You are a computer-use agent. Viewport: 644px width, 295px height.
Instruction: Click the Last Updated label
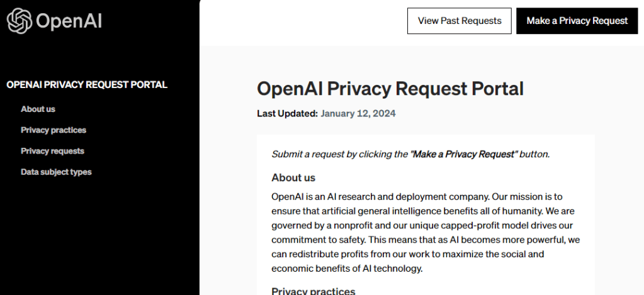point(287,114)
